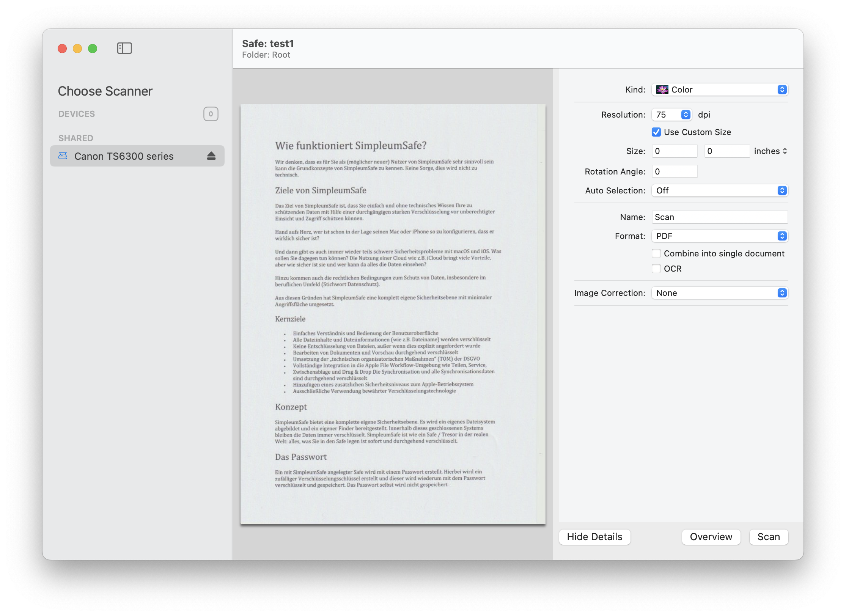This screenshot has height=616, width=846.
Task: Toggle the Use Custom Size checkbox
Action: tap(656, 132)
